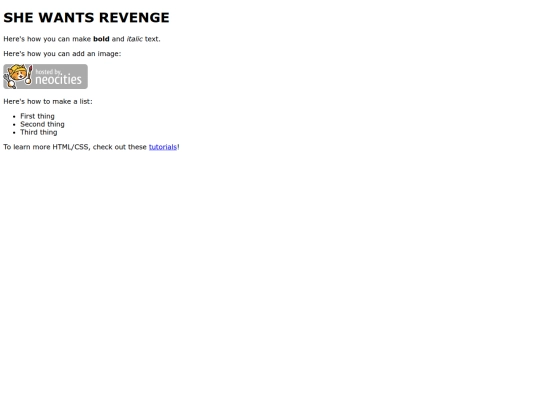Select the 'First thing' list item
The height and width of the screenshot is (405, 540).
(x=37, y=116)
